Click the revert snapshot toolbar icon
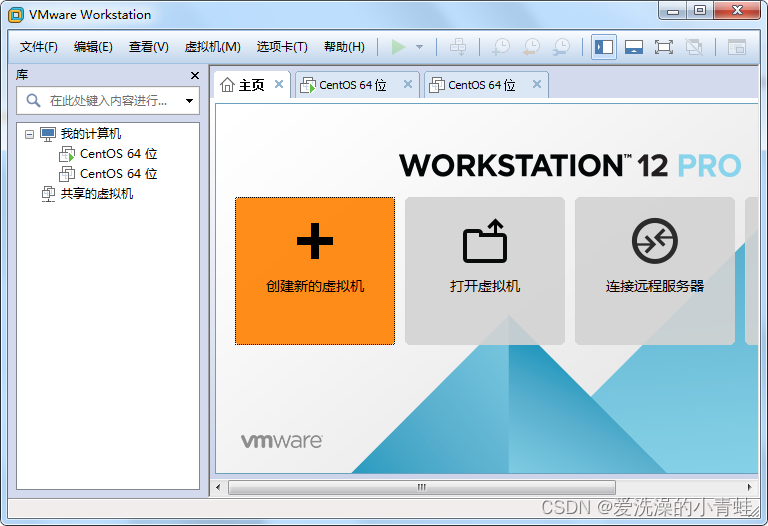Image resolution: width=768 pixels, height=526 pixels. click(x=531, y=47)
